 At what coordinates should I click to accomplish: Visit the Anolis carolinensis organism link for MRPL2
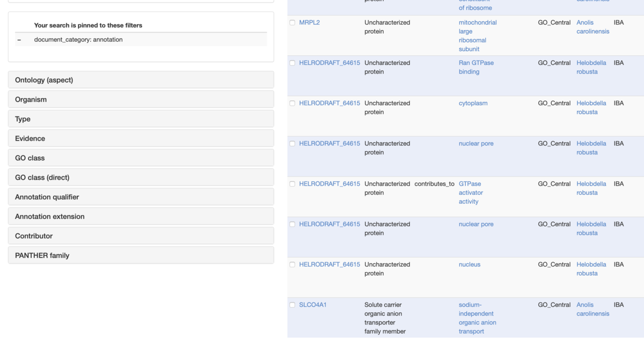pos(593,27)
